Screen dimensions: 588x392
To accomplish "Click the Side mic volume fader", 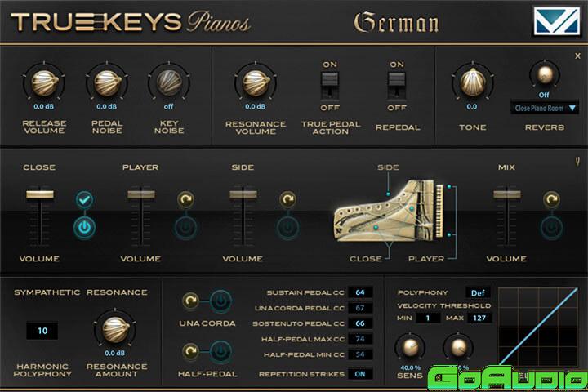I will click(x=243, y=194).
